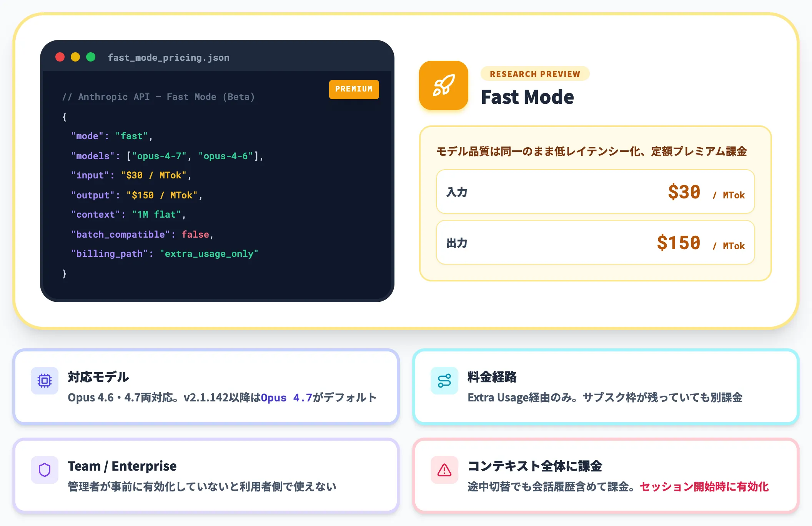Click the 対応モデル card title
Screen dimensions: 812x526
pos(98,377)
